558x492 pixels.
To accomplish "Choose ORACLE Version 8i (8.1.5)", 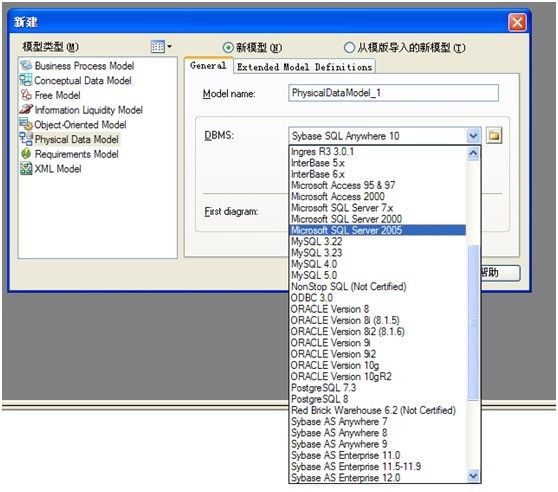I will pyautogui.click(x=378, y=320).
